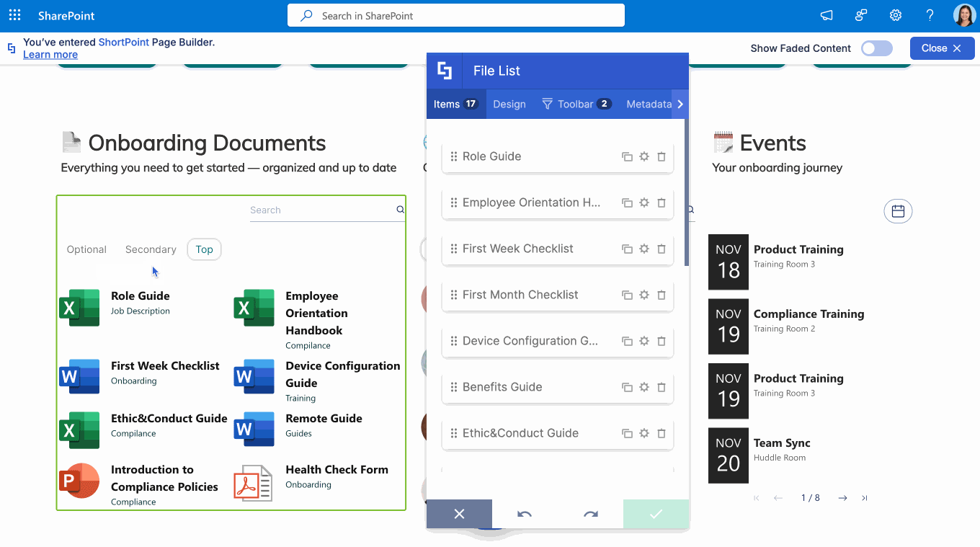Open the Compliance Training event
Screen dimensions: 980x547
click(808, 314)
